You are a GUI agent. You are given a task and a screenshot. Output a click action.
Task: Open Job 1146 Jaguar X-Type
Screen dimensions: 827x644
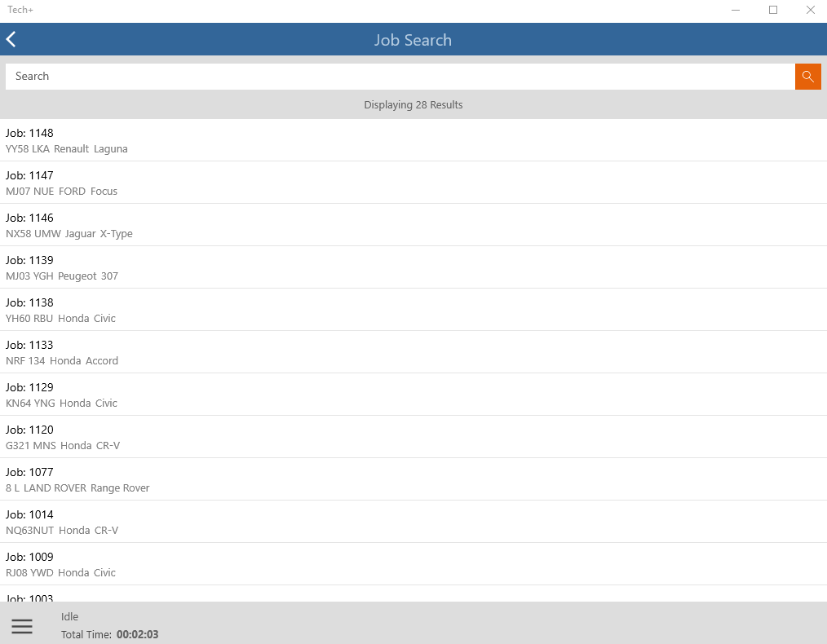[x=413, y=225]
